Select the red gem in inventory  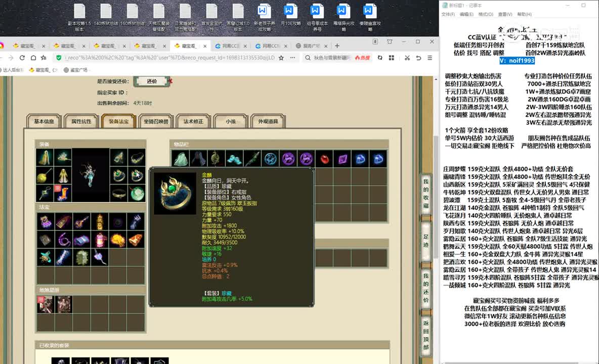tap(324, 159)
